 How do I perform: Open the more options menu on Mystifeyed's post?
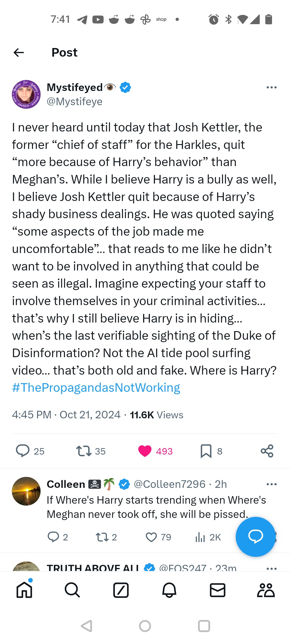(x=271, y=87)
